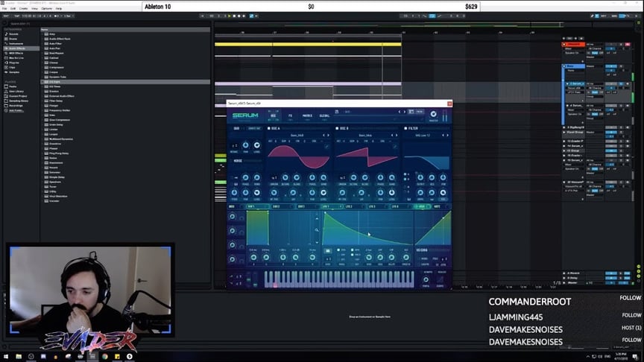The width and height of the screenshot is (644, 362).
Task: Go to previous Serum preset arrow
Action: point(400,112)
